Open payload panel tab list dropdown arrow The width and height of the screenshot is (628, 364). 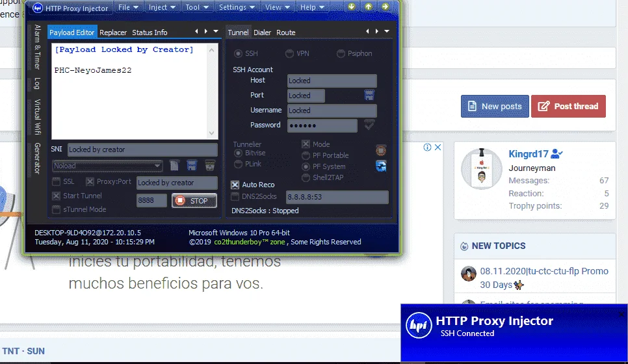(216, 31)
